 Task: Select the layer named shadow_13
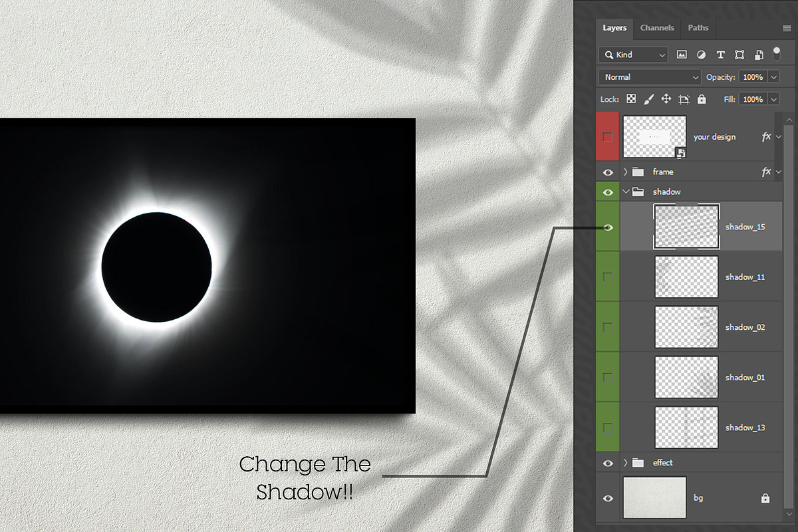click(x=745, y=428)
